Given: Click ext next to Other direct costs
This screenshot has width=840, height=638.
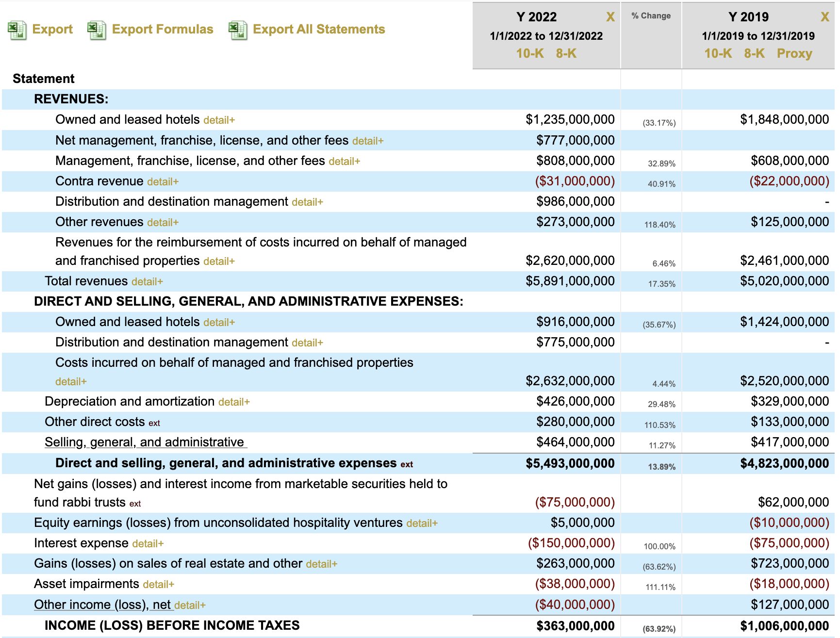Looking at the screenshot, I should 154,423.
